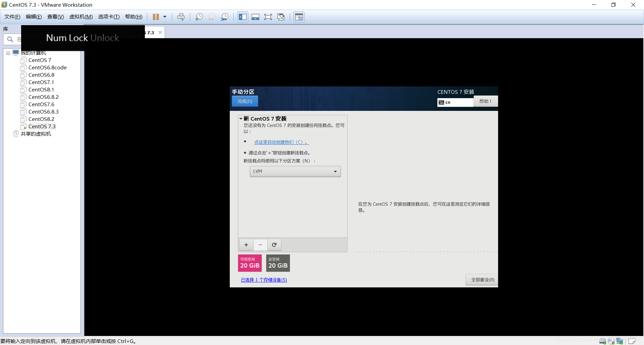Select CentOS6.8code in the library
This screenshot has width=644, height=345.
click(47, 68)
